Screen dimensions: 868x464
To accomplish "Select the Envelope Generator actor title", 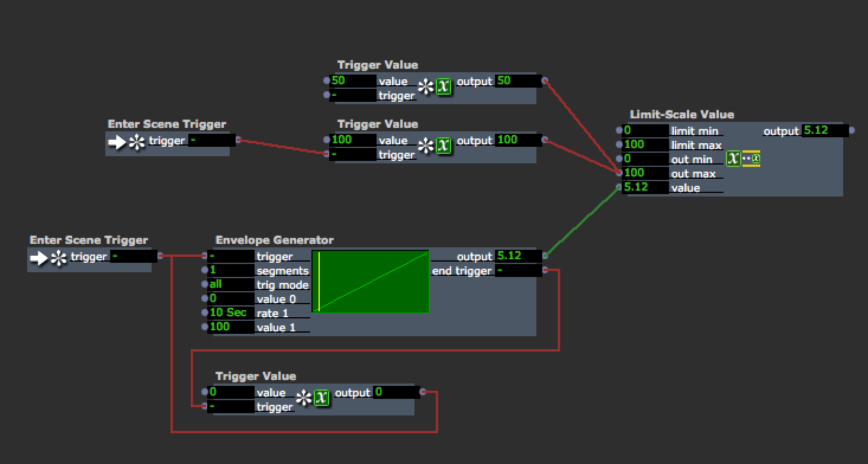I will click(274, 240).
